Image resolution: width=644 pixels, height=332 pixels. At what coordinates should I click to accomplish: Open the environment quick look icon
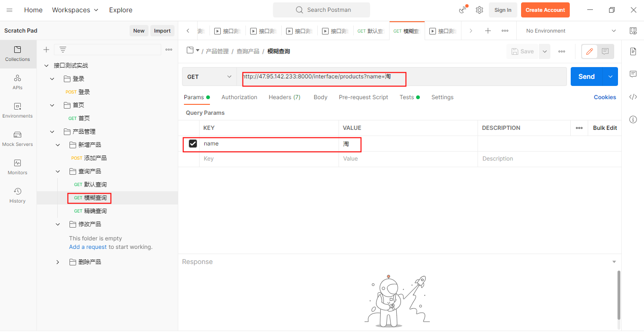point(633,31)
